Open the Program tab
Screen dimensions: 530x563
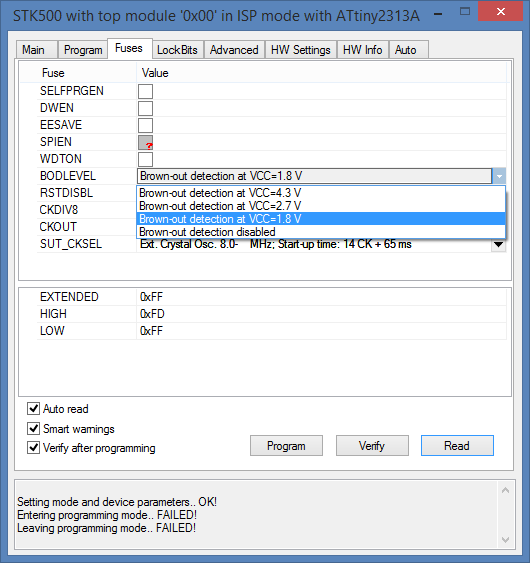(83, 50)
